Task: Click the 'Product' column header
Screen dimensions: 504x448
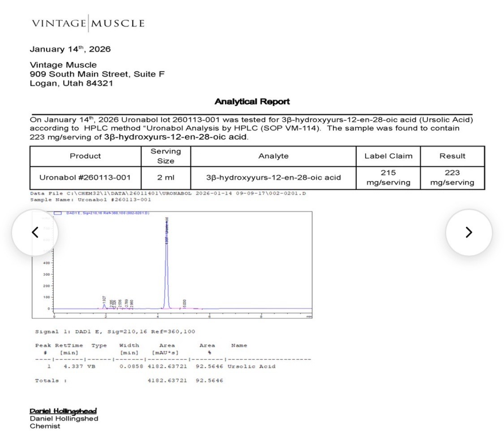Action: 85,156
